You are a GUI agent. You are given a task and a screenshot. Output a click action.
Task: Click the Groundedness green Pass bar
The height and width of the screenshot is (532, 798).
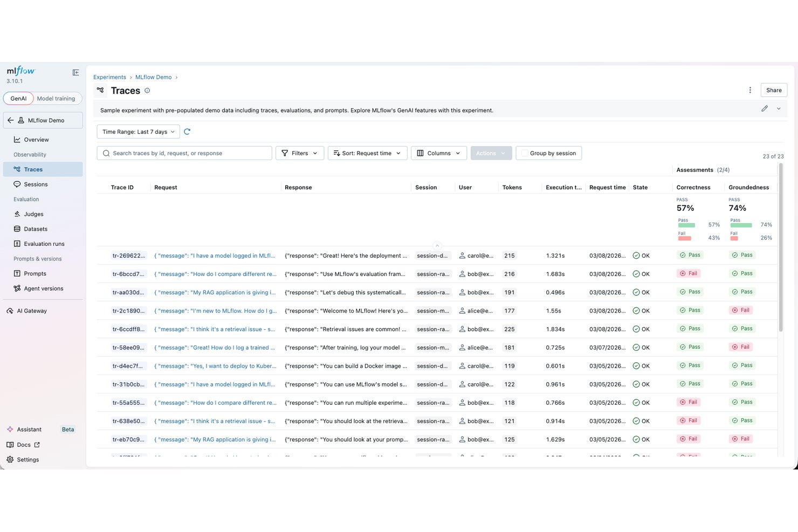pyautogui.click(x=741, y=225)
